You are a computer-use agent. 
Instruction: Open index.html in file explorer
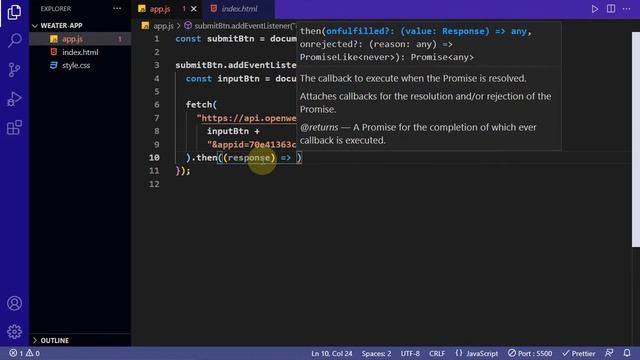[x=80, y=52]
